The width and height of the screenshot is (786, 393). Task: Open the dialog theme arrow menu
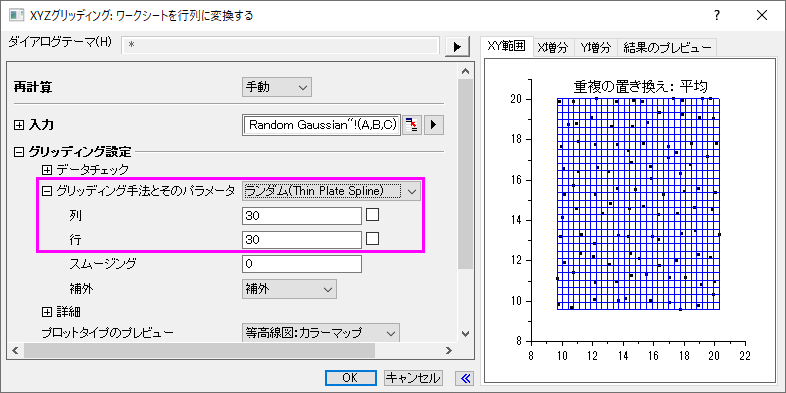[x=457, y=46]
